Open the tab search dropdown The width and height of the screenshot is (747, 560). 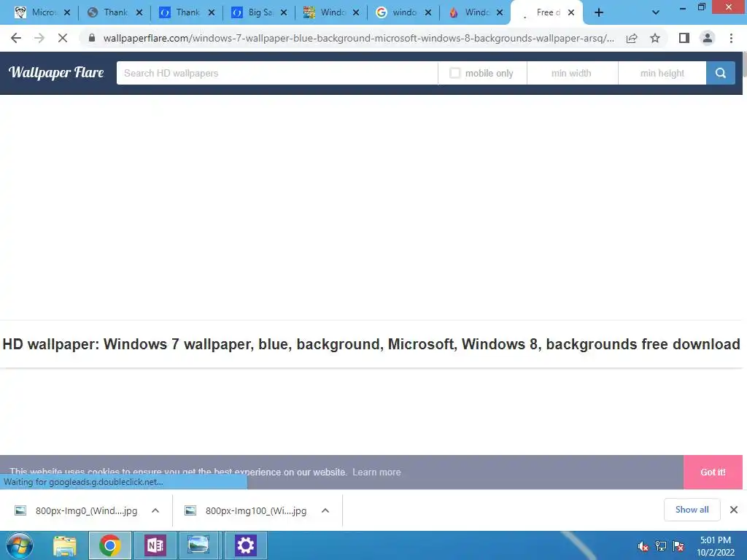click(x=656, y=13)
